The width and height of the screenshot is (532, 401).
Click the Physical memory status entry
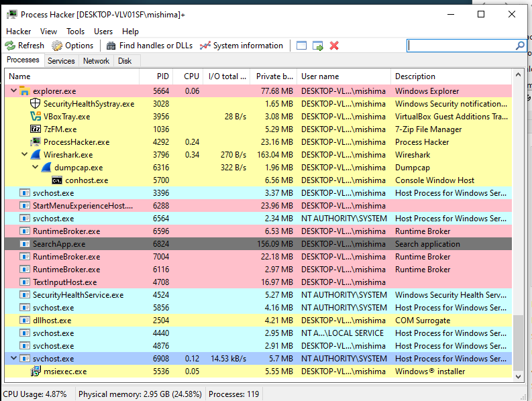[x=140, y=394]
